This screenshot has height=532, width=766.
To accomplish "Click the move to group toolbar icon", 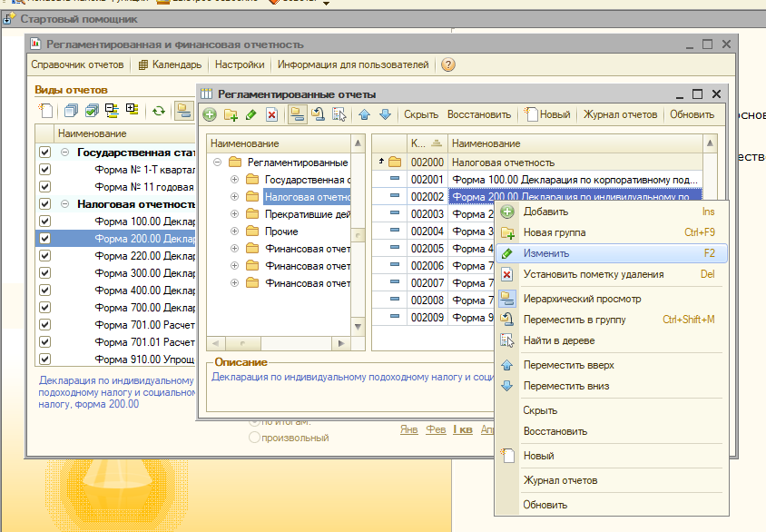I will click(318, 114).
